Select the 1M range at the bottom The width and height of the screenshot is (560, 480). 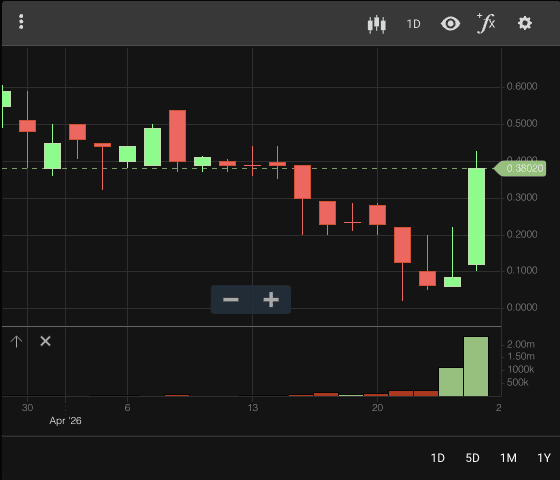pos(508,458)
